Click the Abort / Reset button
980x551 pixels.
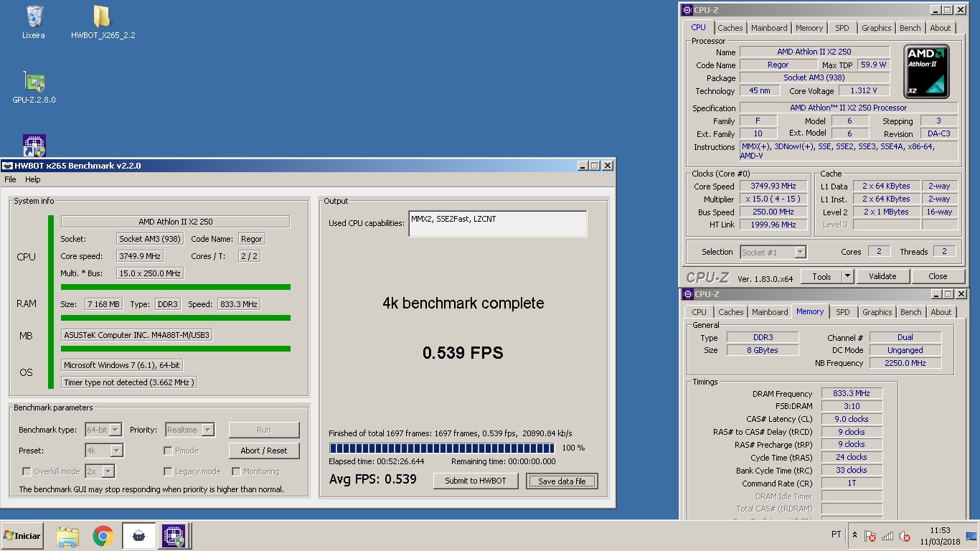tap(264, 451)
